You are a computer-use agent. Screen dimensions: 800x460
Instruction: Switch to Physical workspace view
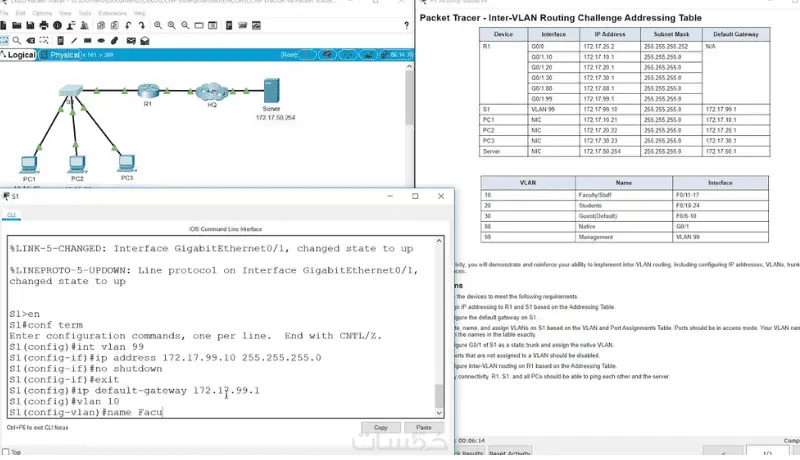click(61, 55)
